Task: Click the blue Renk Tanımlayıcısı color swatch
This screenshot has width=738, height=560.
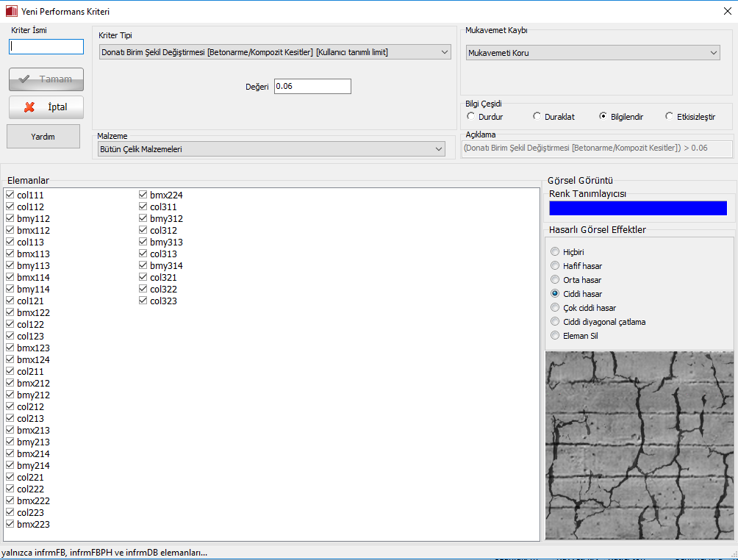Action: [x=637, y=208]
